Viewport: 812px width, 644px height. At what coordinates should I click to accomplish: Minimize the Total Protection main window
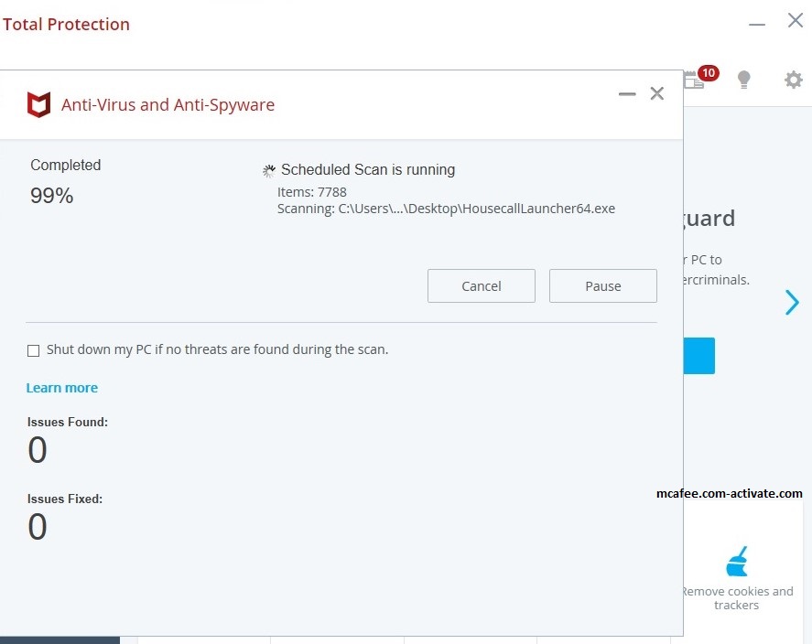pos(756,24)
